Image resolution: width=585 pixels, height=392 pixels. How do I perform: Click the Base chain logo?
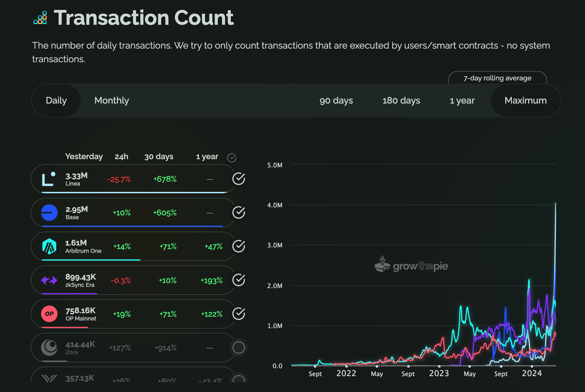pyautogui.click(x=49, y=213)
